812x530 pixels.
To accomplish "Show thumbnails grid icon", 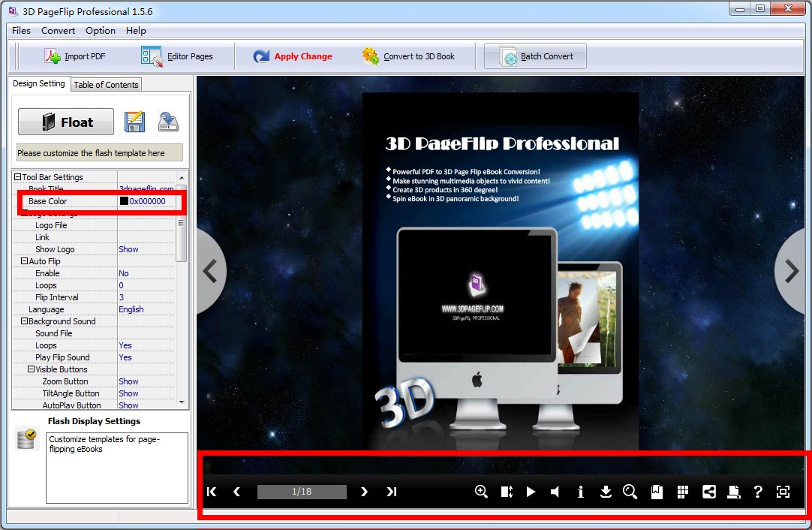I will point(682,492).
